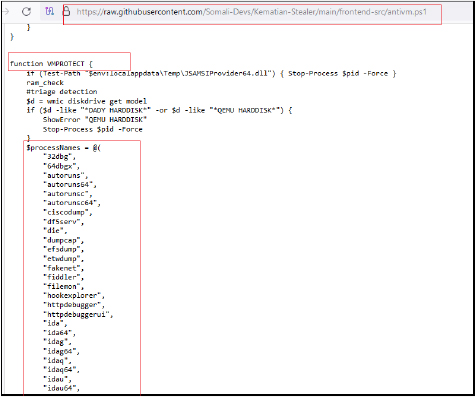
Task: Click the 'function VMPROTECT {' line
Action: [x=51, y=64]
